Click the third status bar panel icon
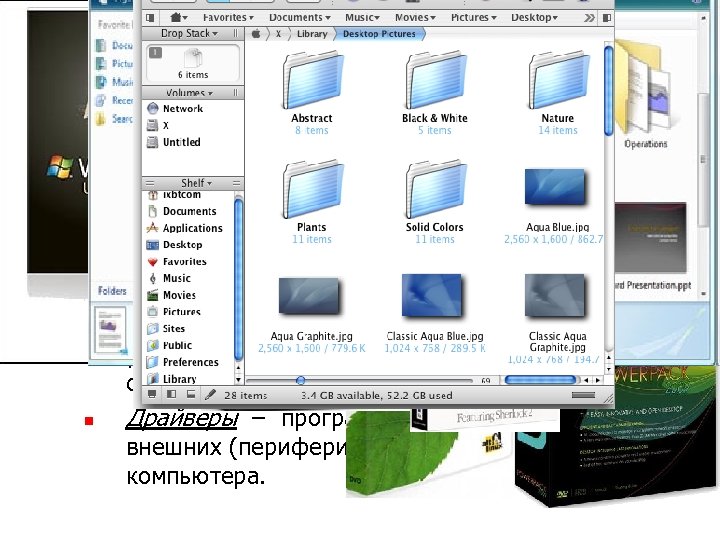Screen dimensions: 720x540 coord(191,394)
